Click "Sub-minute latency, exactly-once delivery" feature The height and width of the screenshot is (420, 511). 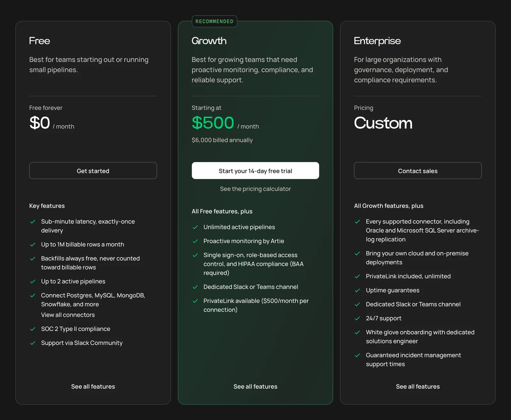[88, 226]
